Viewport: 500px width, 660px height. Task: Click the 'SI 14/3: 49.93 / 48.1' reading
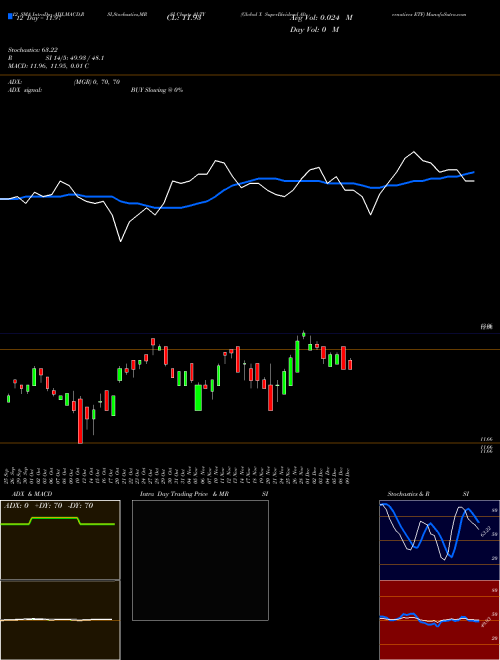coord(74,58)
